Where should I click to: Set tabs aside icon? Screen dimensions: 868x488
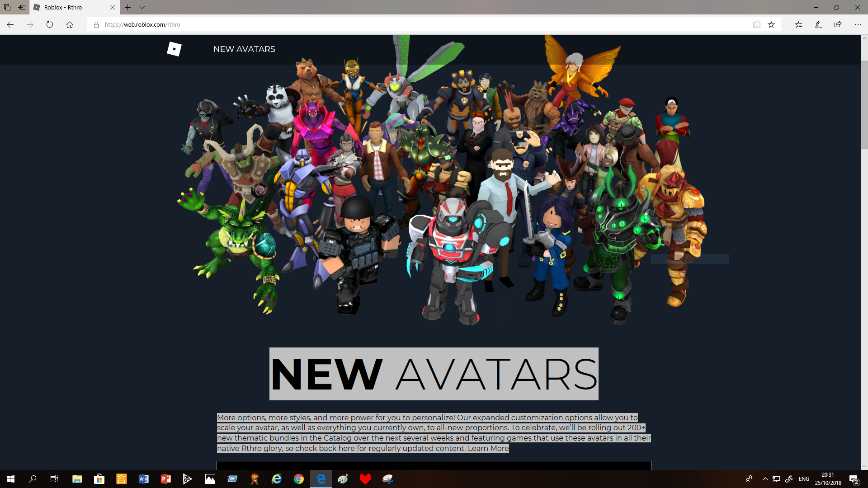tap(22, 7)
